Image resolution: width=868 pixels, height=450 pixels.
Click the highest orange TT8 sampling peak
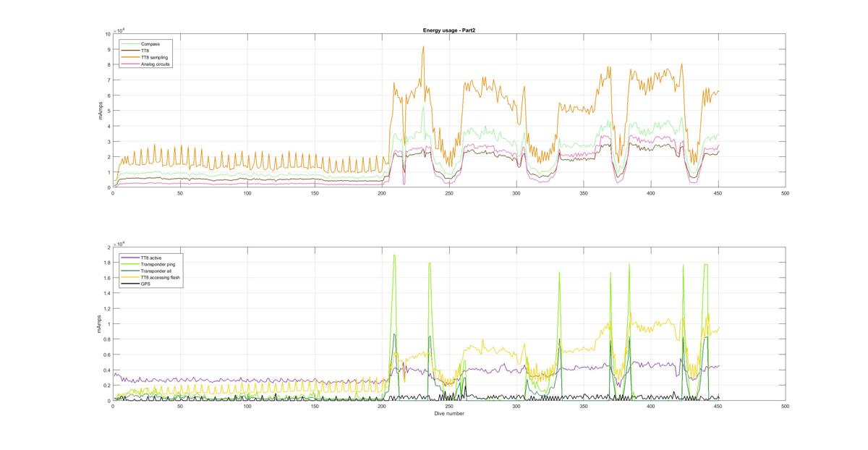click(423, 47)
